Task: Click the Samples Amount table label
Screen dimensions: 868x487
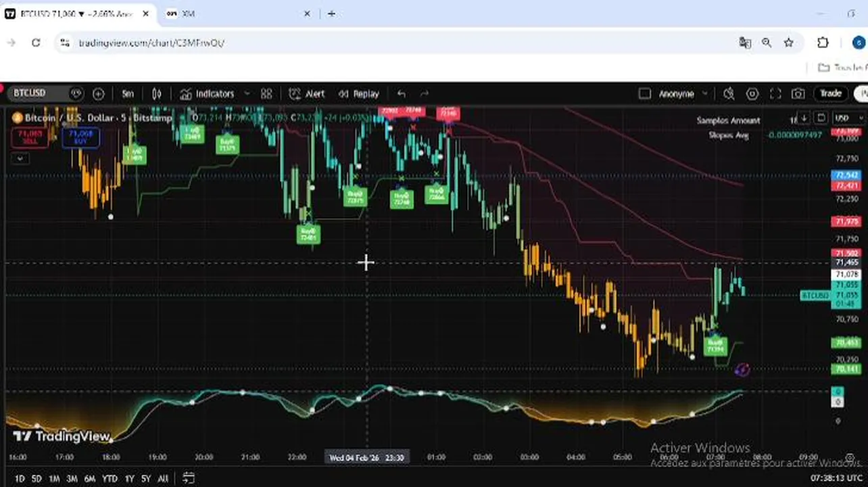Action: (x=729, y=120)
